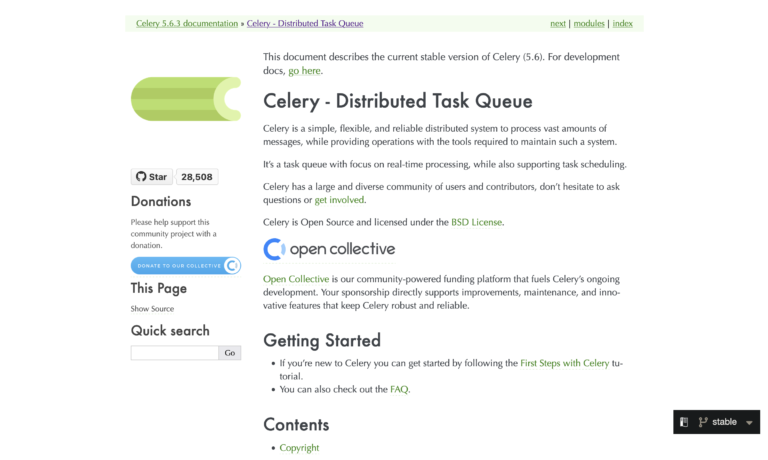Click the GitHub Star button

click(x=152, y=177)
